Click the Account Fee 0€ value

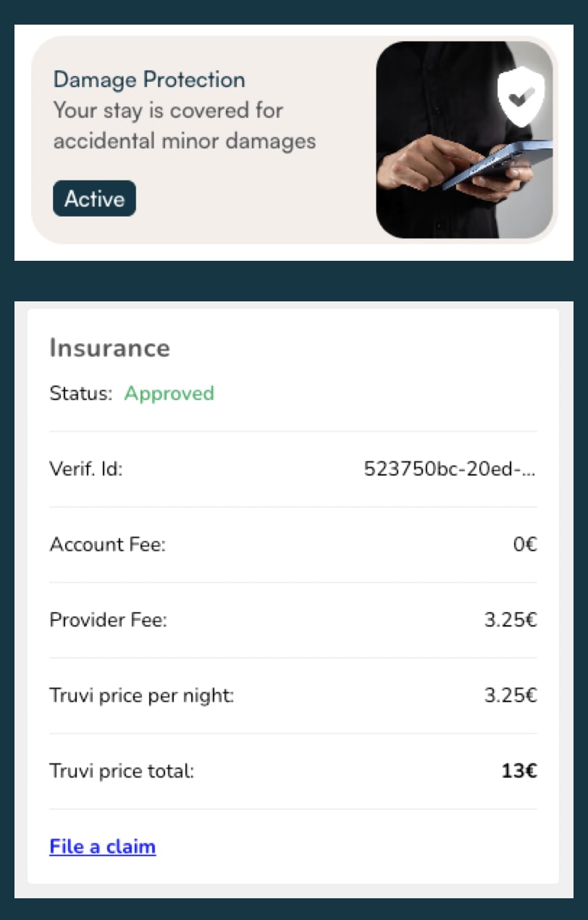525,544
